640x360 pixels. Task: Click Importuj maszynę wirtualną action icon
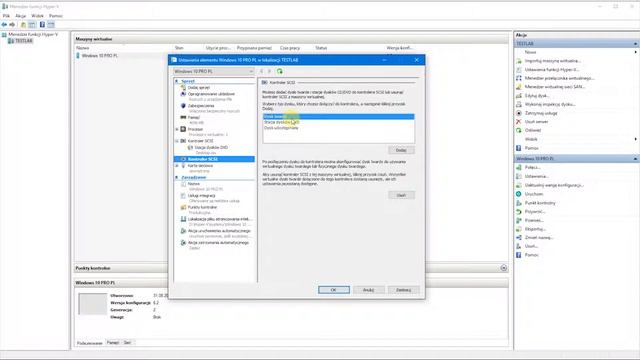pyautogui.click(x=519, y=61)
